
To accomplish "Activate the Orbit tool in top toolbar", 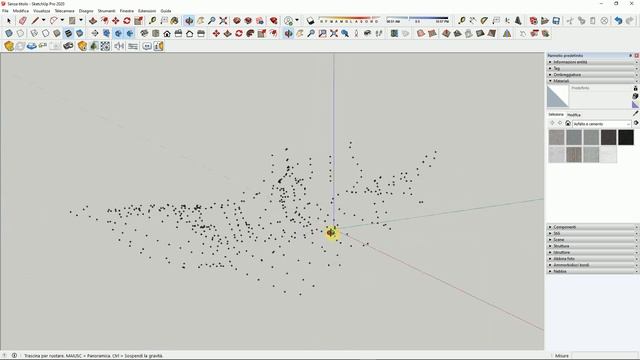I will pos(189,21).
